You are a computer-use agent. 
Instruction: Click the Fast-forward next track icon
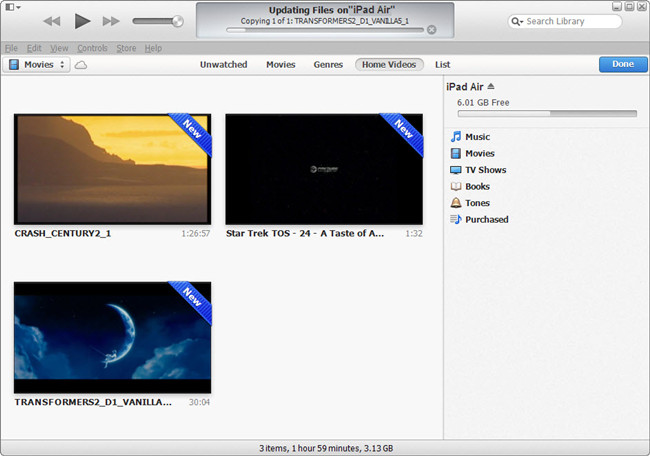pos(111,21)
